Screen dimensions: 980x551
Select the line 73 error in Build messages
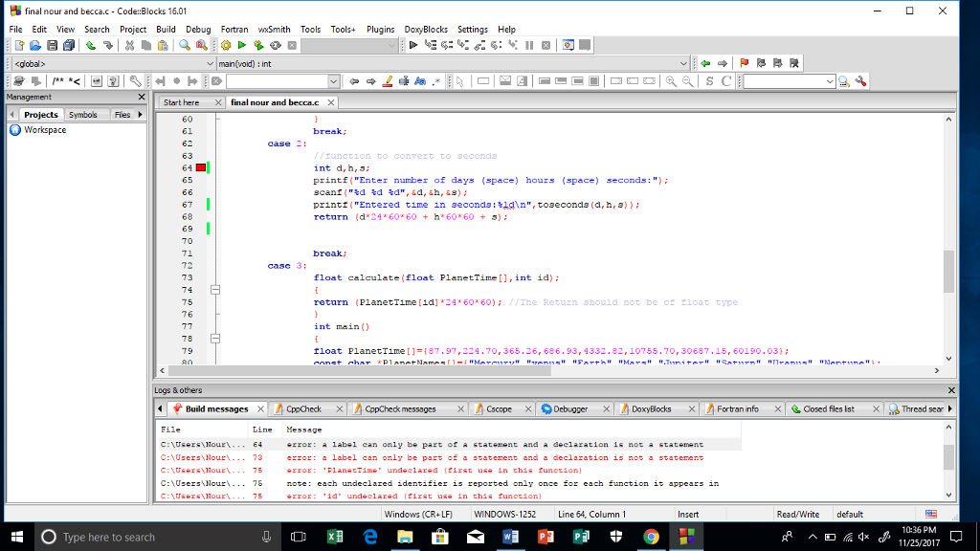point(383,457)
